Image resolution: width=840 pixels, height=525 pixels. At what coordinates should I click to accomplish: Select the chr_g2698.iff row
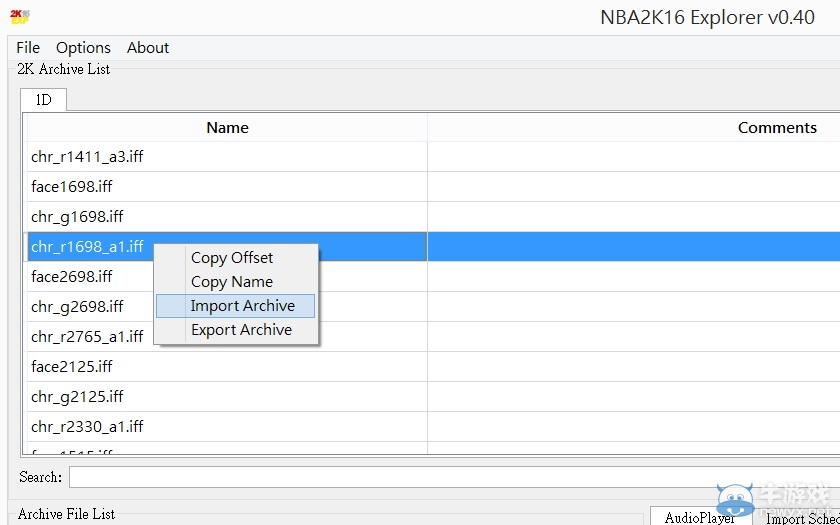pyautogui.click(x=434, y=306)
